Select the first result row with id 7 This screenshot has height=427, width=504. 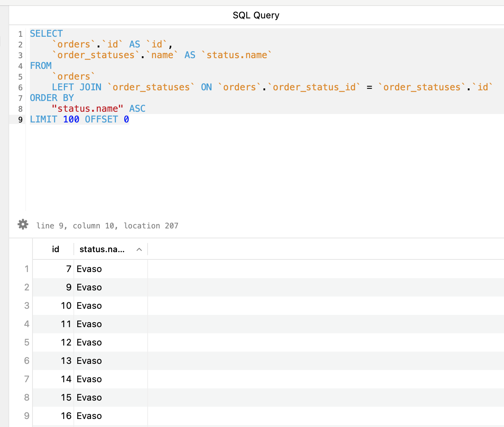(x=89, y=269)
